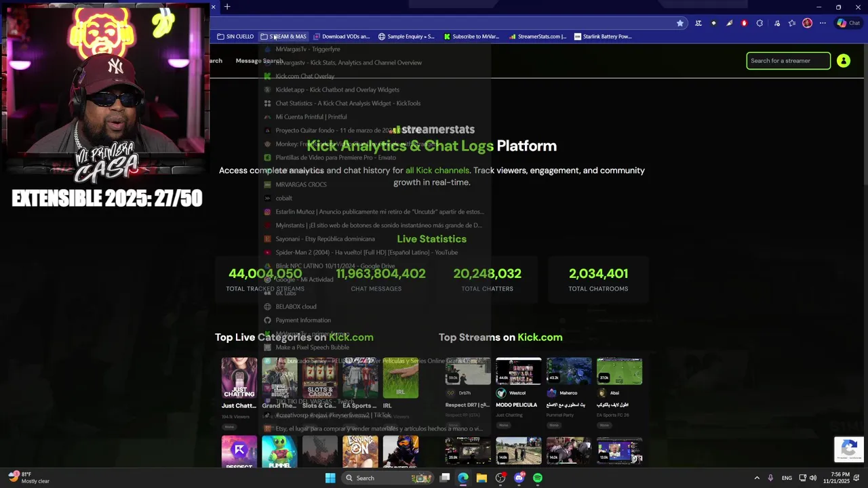Select Sayonani Etsy bookmark entry
The height and width of the screenshot is (488, 868).
(374, 239)
